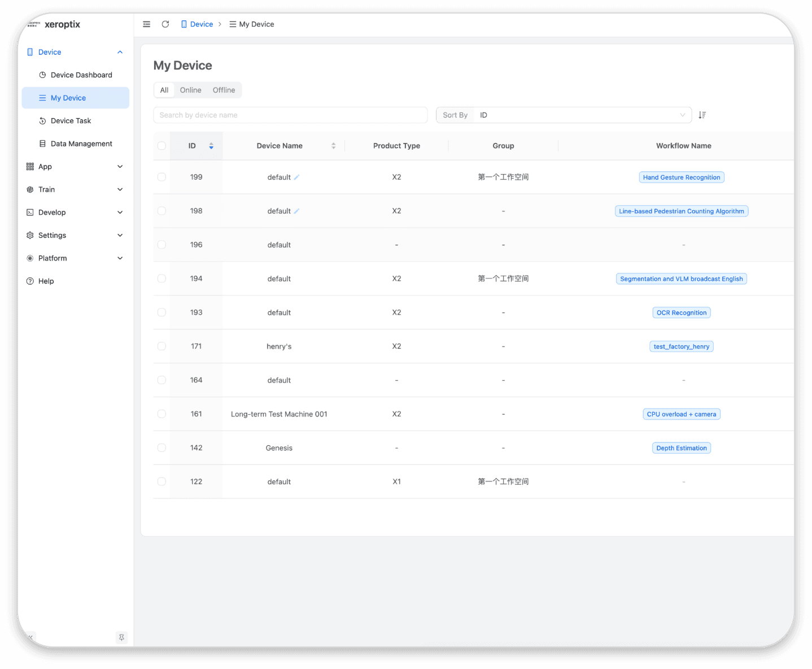
Task: Click the test_factory_henry workflow tag
Action: tap(682, 346)
